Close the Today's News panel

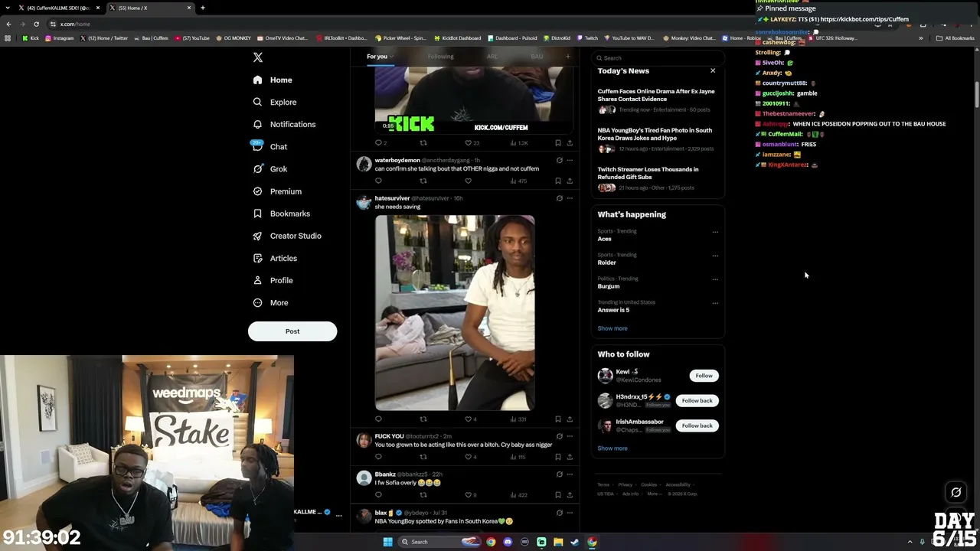pyautogui.click(x=713, y=70)
